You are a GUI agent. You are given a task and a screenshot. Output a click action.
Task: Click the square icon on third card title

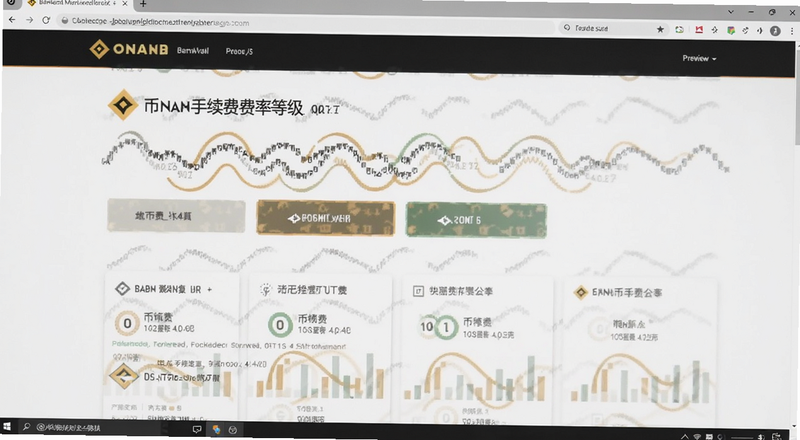point(418,291)
